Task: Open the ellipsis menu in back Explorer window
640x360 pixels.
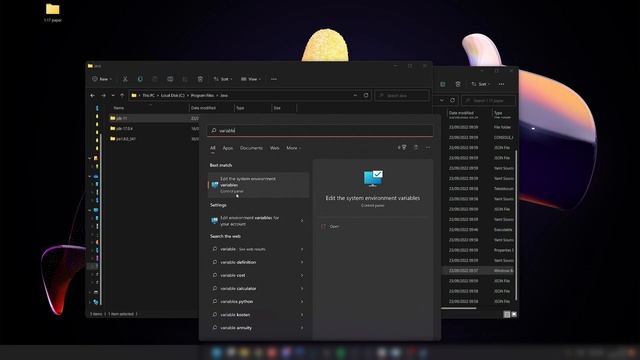Action: tap(501, 84)
